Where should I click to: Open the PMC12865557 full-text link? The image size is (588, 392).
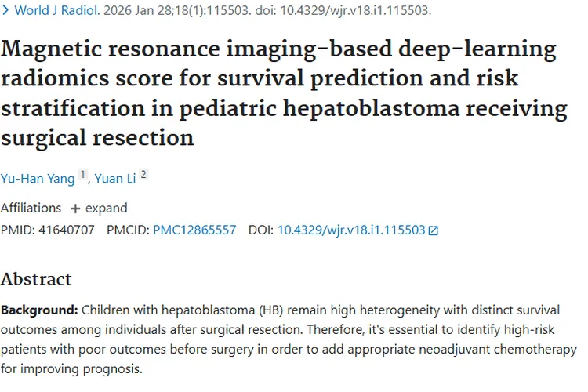(194, 230)
